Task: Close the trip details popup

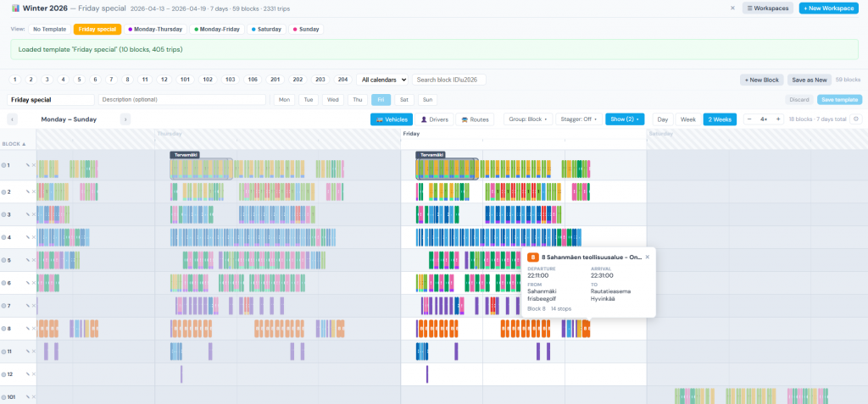Action: 648,257
